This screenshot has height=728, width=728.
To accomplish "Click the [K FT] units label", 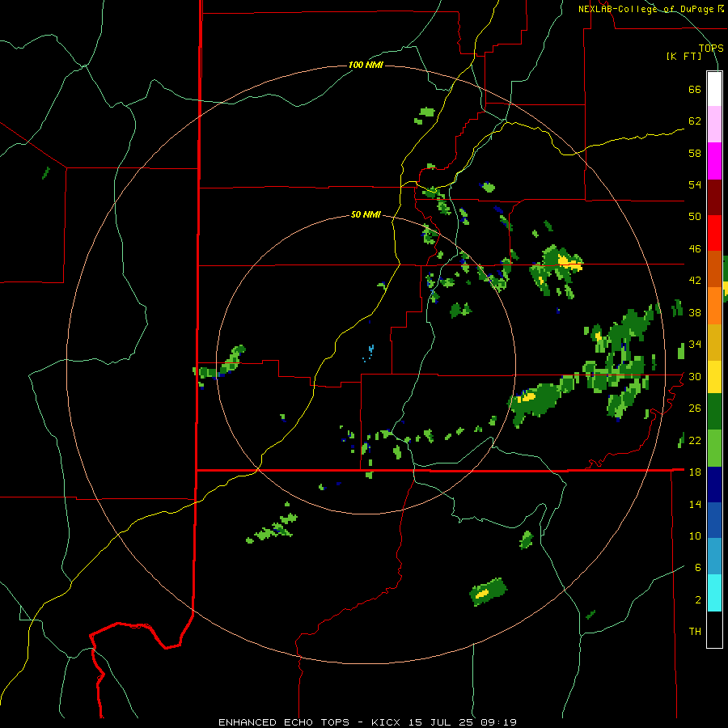I will [684, 57].
